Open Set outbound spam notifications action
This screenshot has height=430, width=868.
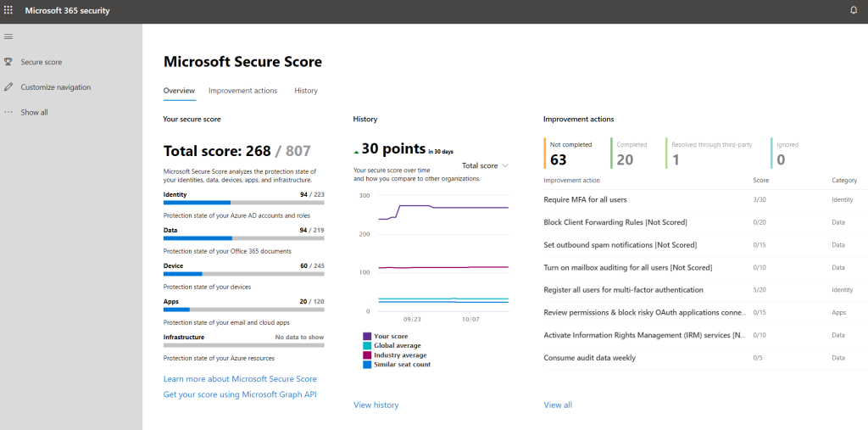pos(620,245)
